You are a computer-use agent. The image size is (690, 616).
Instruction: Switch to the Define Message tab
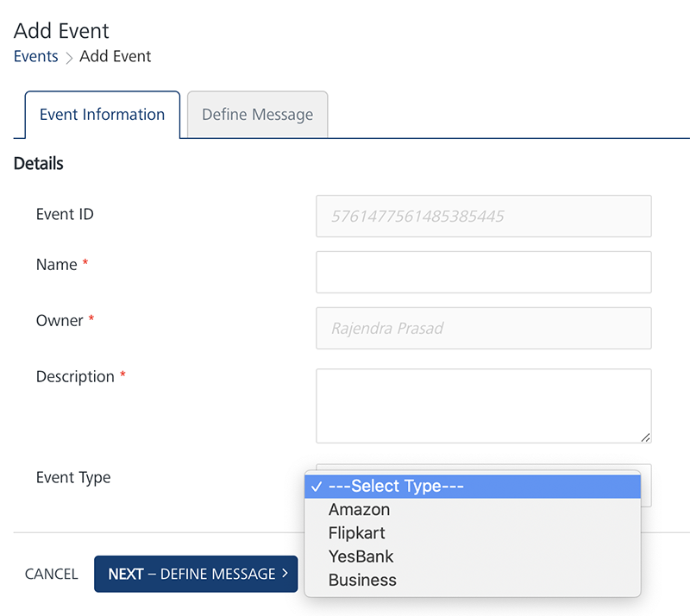pos(257,115)
